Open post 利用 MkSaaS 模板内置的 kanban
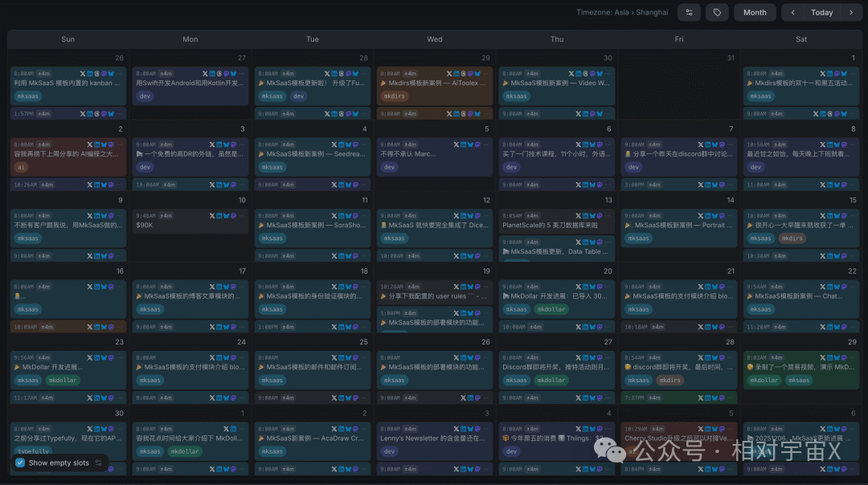Screen dimensions: 868x485 point(67,83)
